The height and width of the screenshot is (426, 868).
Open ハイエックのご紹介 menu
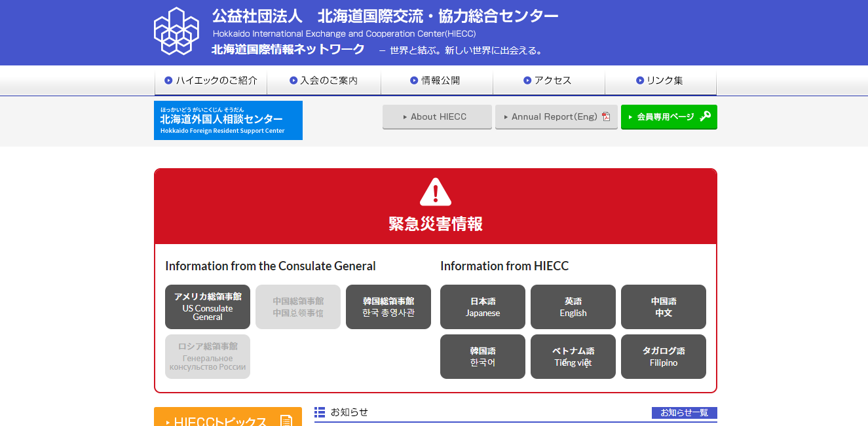coord(211,80)
